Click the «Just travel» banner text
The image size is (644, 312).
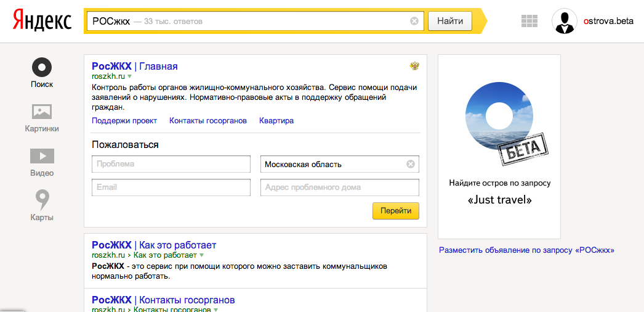coord(499,200)
